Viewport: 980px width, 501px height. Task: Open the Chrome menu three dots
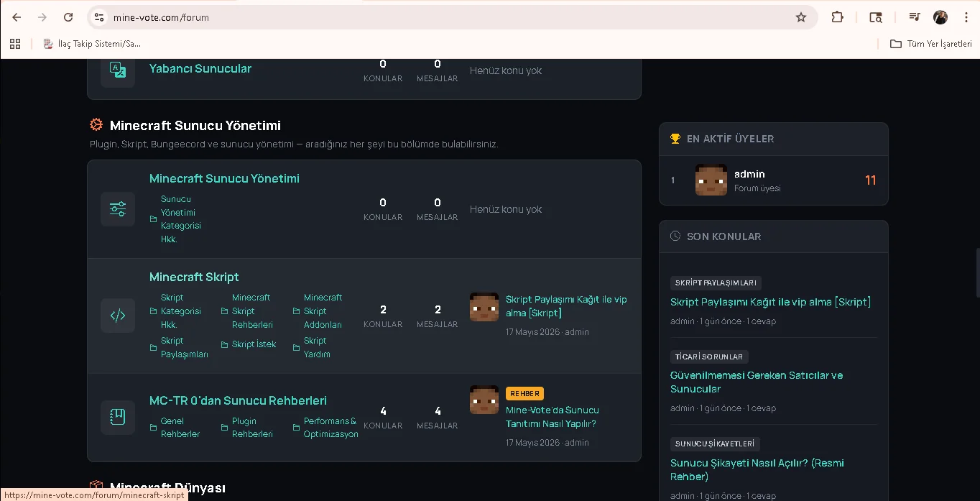coord(965,17)
